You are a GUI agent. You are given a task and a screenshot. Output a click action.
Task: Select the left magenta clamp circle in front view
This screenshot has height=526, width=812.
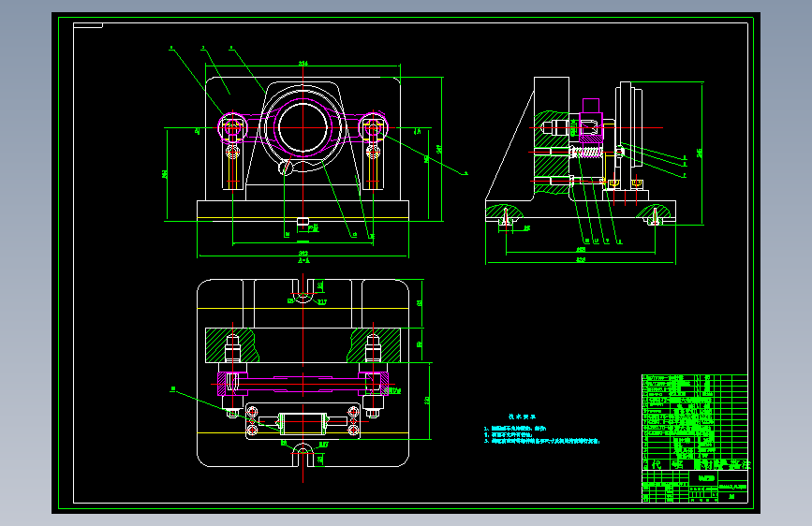(232, 127)
